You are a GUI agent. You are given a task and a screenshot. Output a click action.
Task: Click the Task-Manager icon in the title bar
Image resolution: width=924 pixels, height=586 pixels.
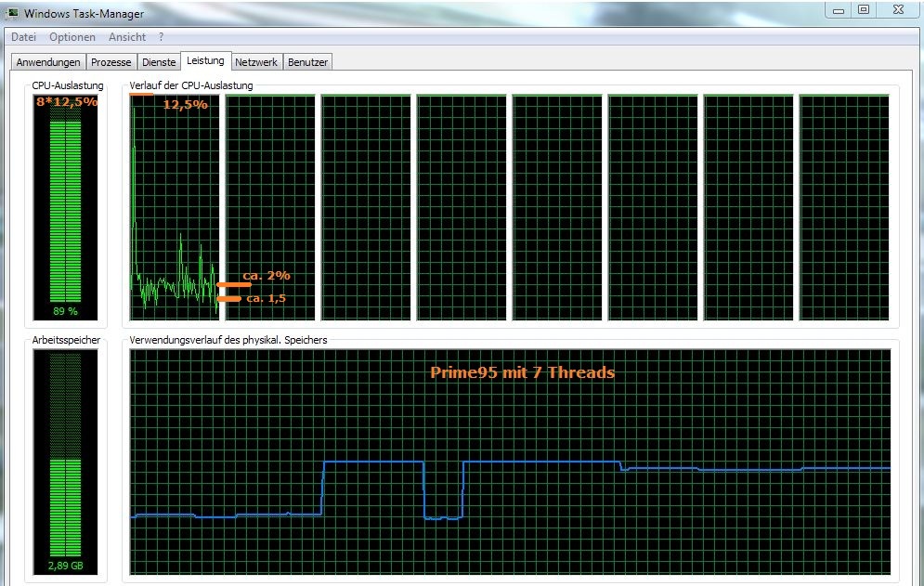(x=15, y=13)
